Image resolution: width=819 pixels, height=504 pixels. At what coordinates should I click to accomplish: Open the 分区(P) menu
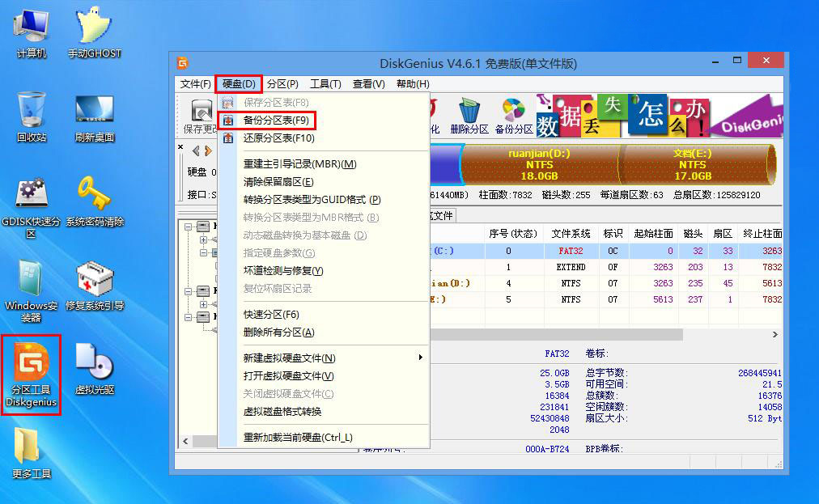coord(282,84)
